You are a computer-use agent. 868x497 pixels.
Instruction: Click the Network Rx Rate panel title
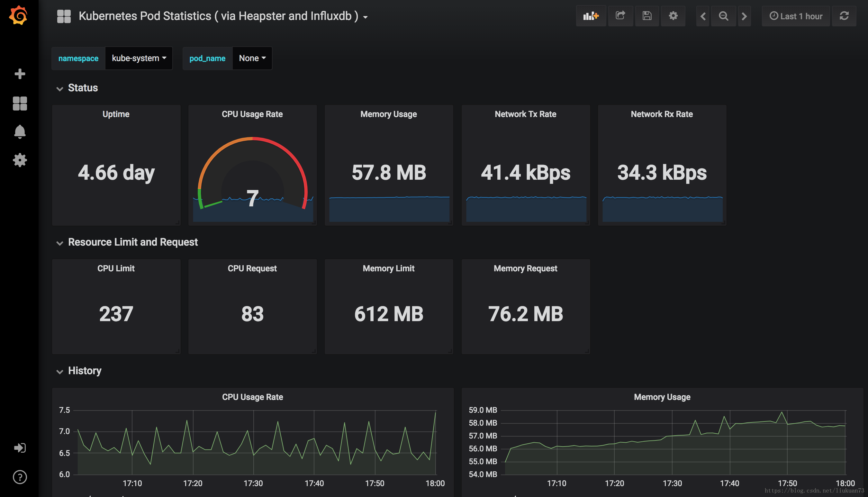tap(662, 114)
